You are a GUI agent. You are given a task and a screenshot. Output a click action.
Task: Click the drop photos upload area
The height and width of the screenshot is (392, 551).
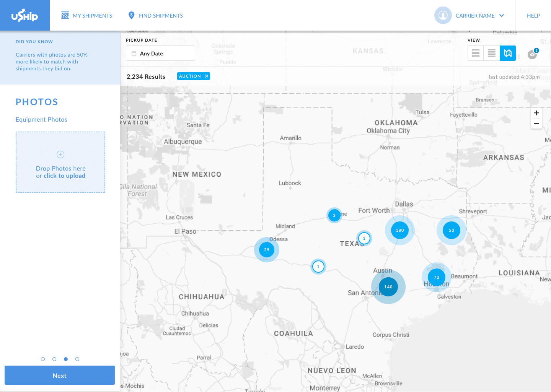coord(60,162)
